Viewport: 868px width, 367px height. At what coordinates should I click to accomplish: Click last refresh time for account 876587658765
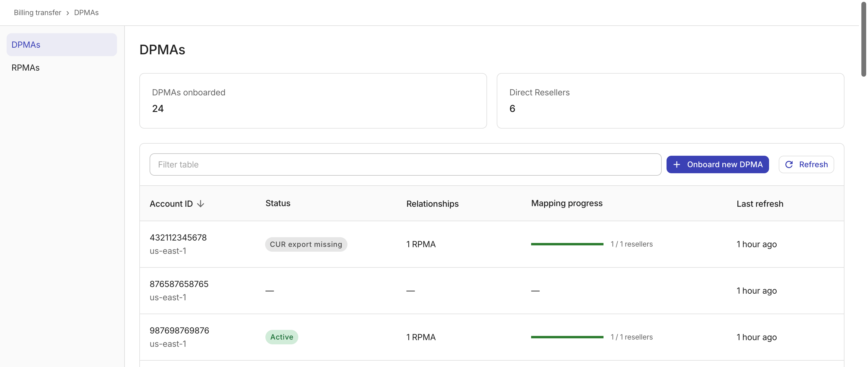(x=756, y=291)
